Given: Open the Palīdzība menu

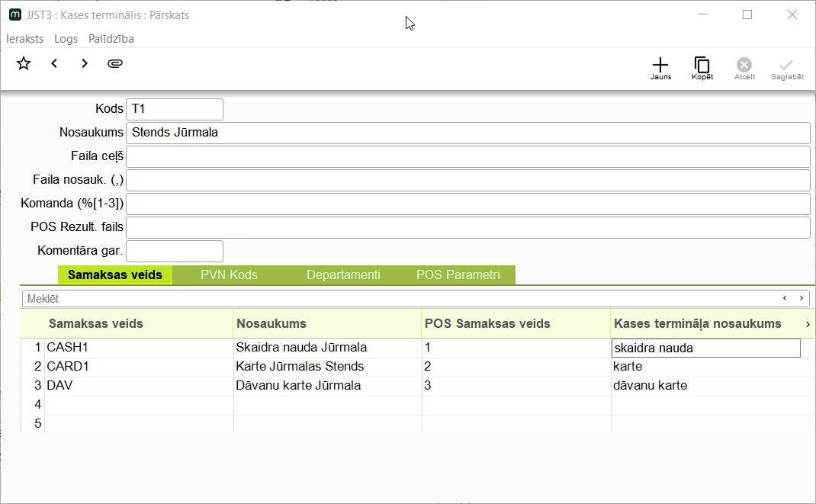Looking at the screenshot, I should point(111,39).
